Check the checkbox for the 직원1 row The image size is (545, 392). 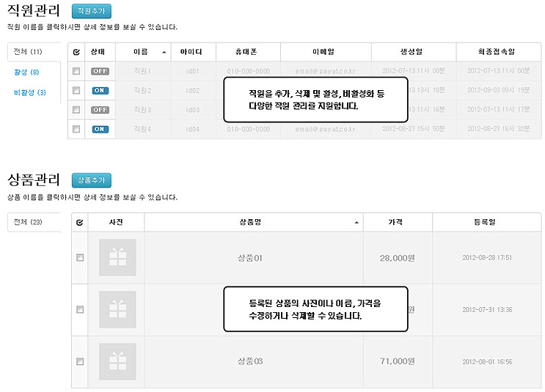76,71
